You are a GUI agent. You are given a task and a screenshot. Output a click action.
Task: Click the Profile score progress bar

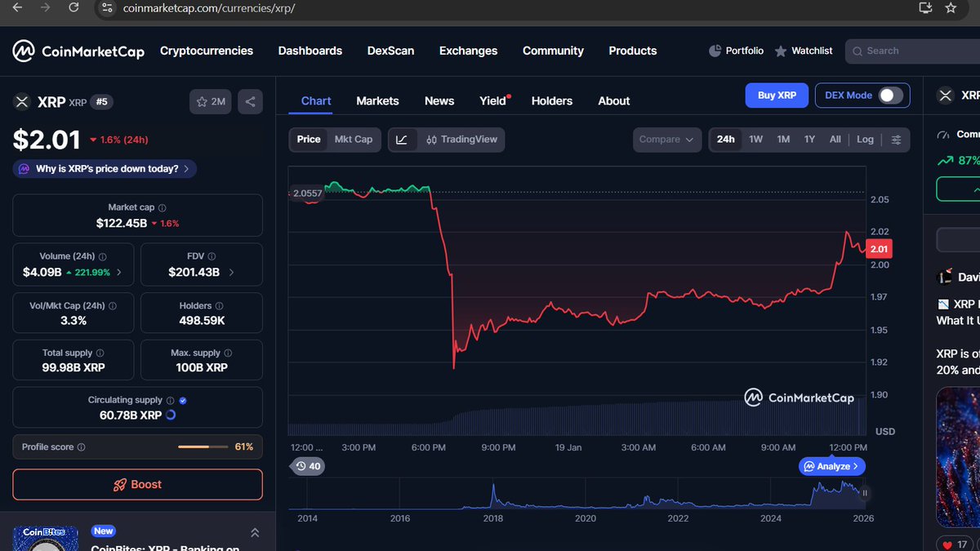205,447
